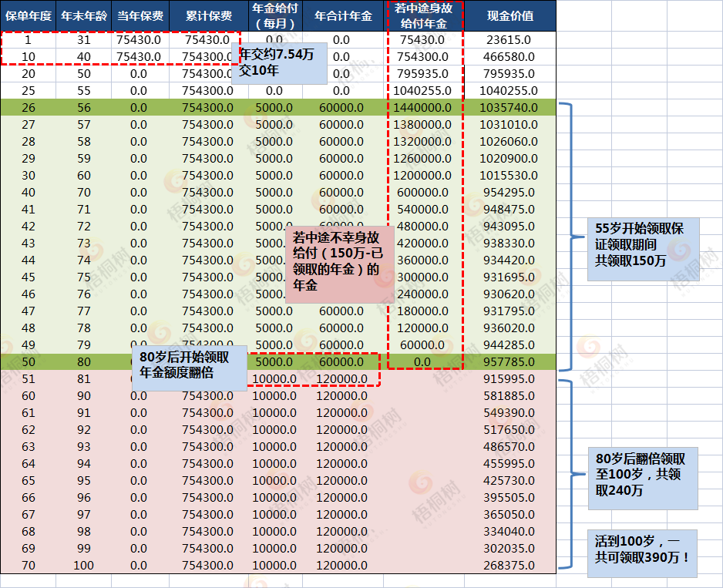The height and width of the screenshot is (588, 723).
Task: Select cash value cell 944285.0
Action: click(509, 345)
